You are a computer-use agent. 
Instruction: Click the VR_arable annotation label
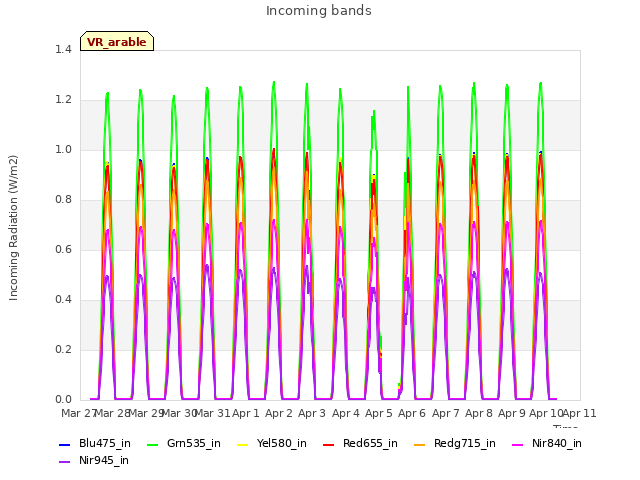117,42
